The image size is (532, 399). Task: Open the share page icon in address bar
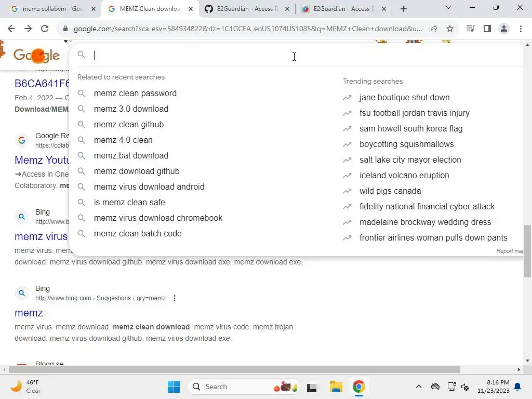(x=433, y=29)
